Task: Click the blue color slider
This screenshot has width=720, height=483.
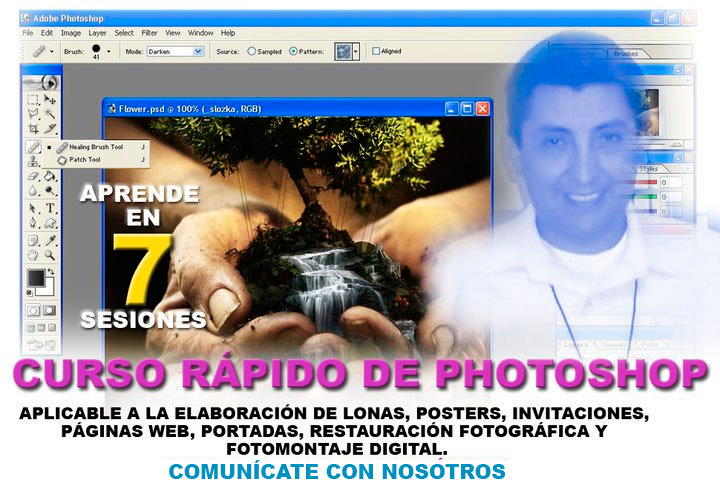Action: coord(638,211)
